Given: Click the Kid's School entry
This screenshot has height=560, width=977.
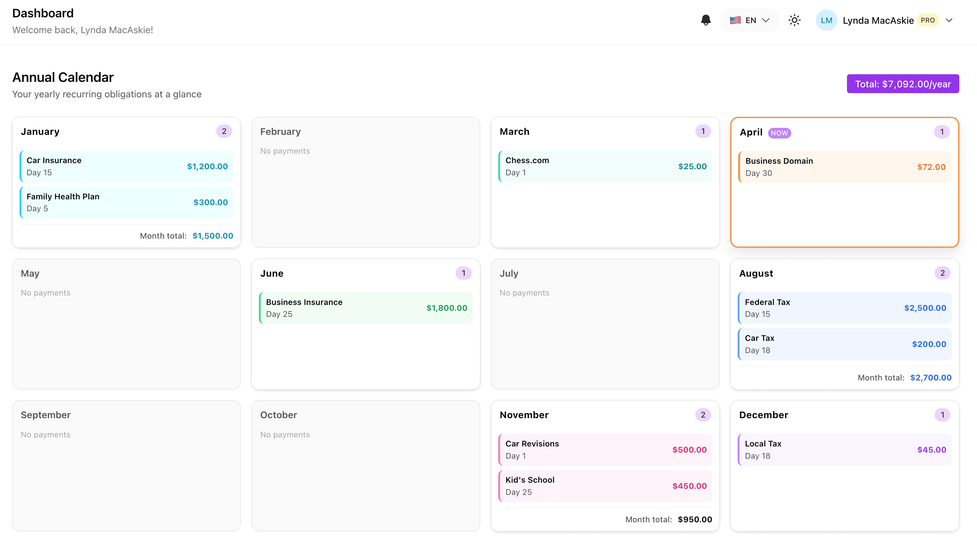Looking at the screenshot, I should 605,485.
